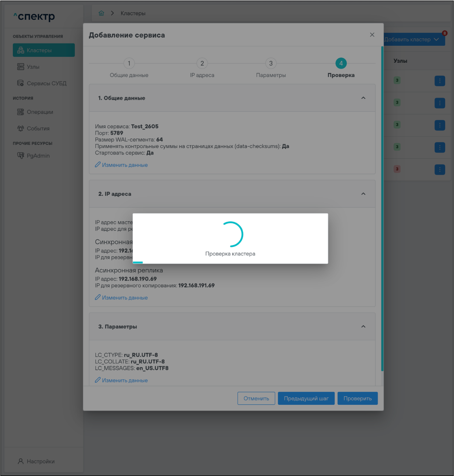This screenshot has height=476, width=454.
Task: Open Операции history page
Action: pos(40,112)
